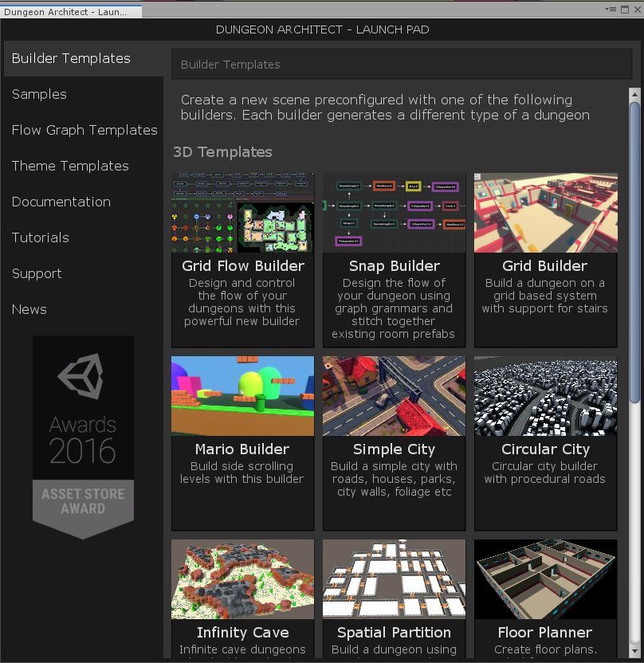
Task: Click the scrollbar down arrow
Action: 634,651
